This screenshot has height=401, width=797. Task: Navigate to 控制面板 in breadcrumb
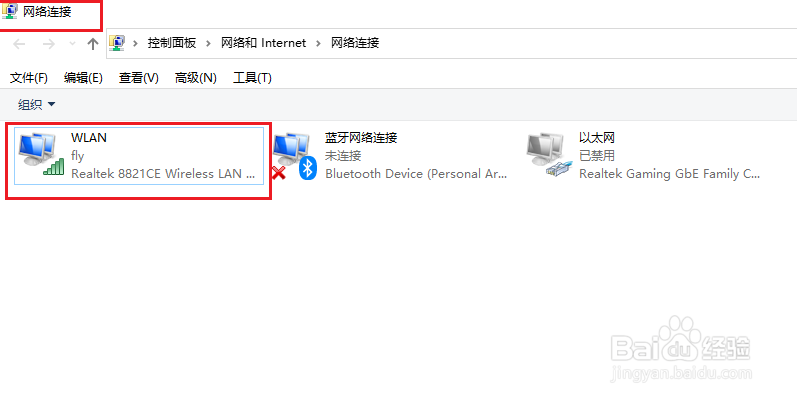click(172, 43)
